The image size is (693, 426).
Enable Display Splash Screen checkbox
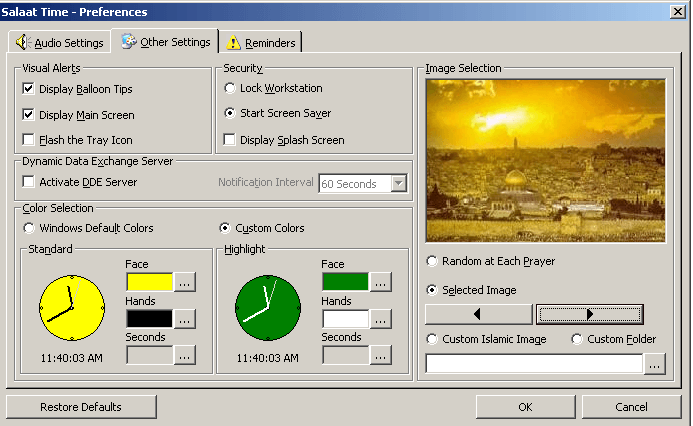[229, 140]
